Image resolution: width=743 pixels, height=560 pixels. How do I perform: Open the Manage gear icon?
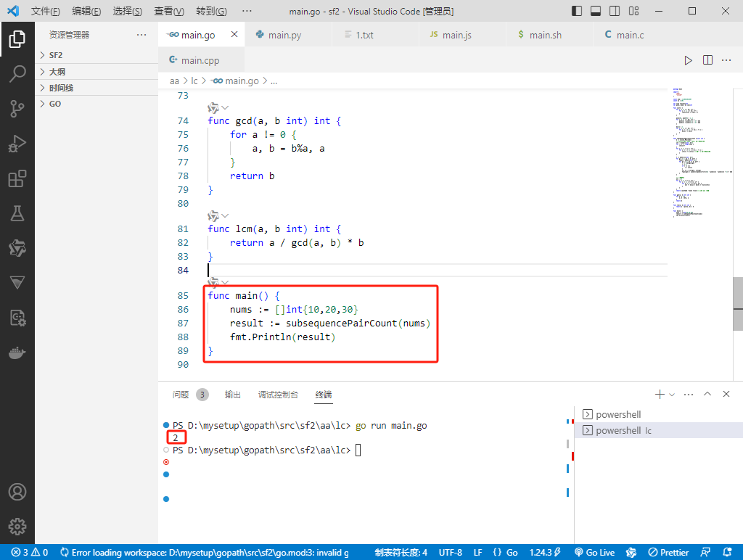point(17,527)
